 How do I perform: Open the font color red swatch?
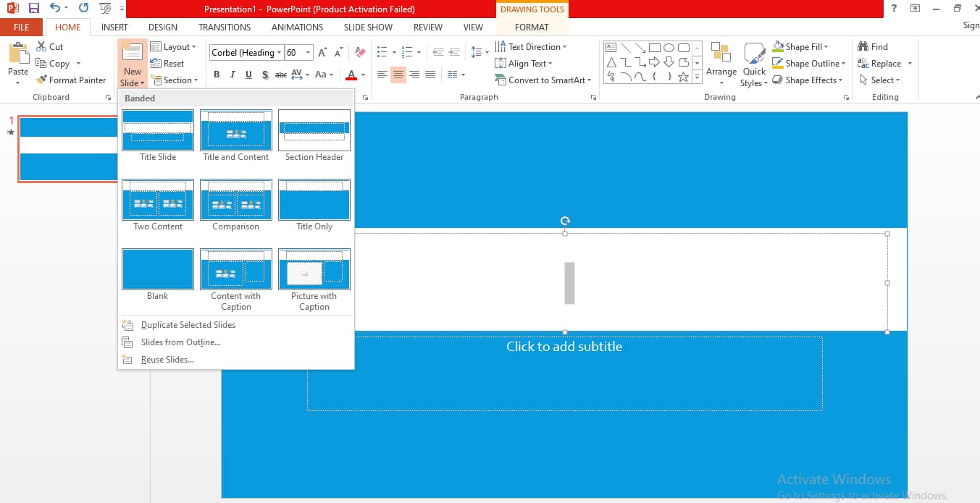pyautogui.click(x=351, y=75)
